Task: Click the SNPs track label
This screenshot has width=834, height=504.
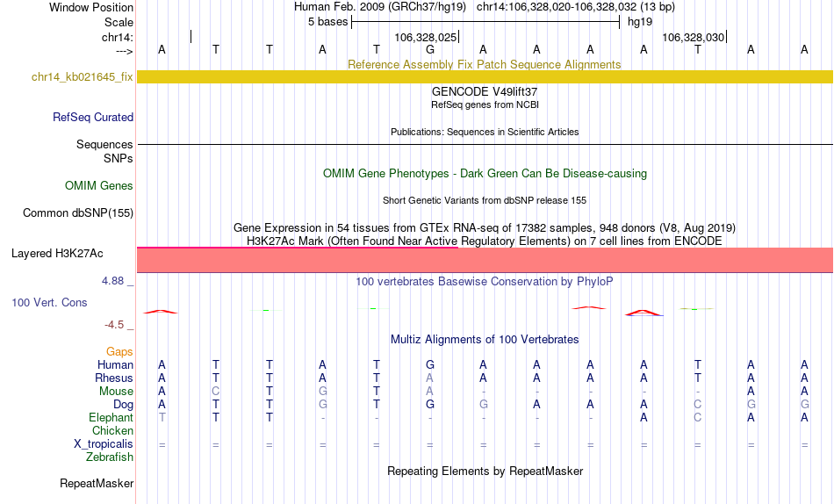Action: pos(119,159)
